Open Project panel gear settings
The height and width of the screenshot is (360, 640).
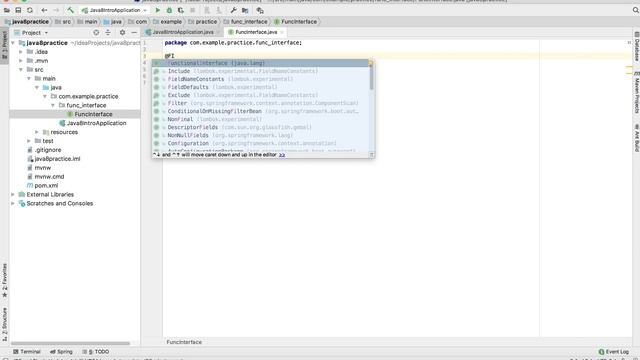[122, 33]
